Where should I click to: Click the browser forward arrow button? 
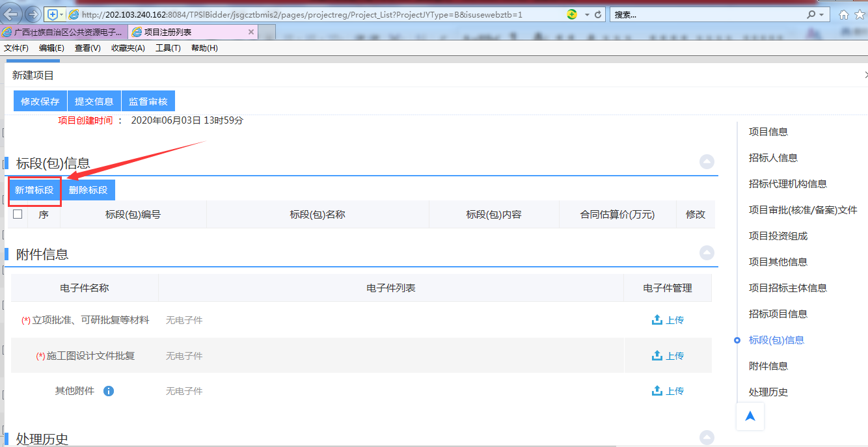tap(33, 14)
